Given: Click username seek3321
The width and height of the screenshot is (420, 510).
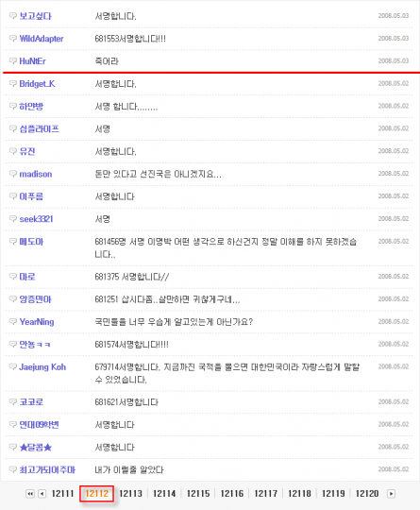Looking at the screenshot, I should click(x=36, y=219).
